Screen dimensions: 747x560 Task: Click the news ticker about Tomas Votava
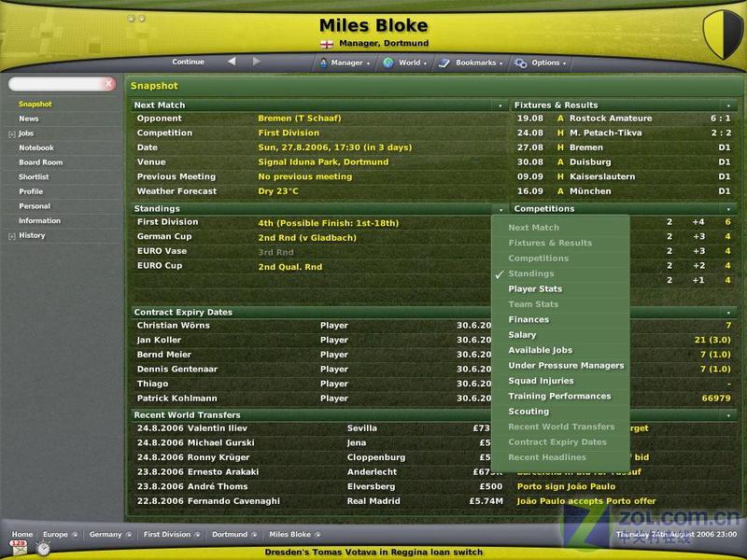coord(373,553)
